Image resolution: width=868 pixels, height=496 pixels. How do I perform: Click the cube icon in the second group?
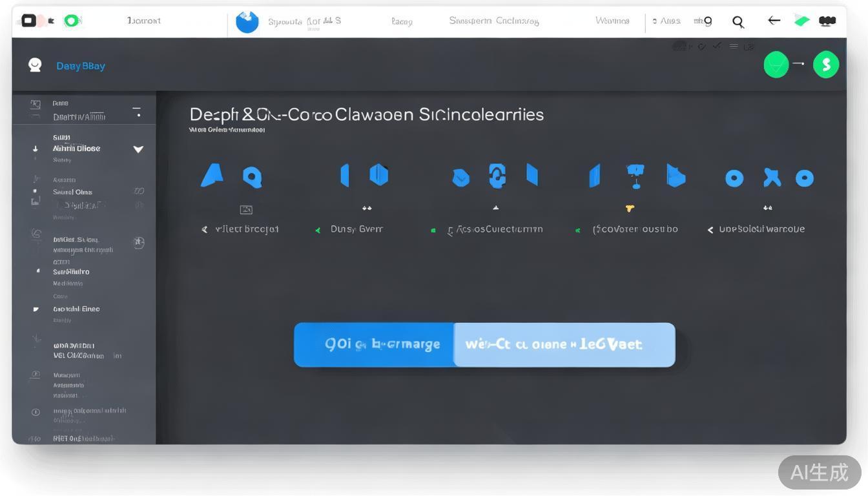coord(378,174)
